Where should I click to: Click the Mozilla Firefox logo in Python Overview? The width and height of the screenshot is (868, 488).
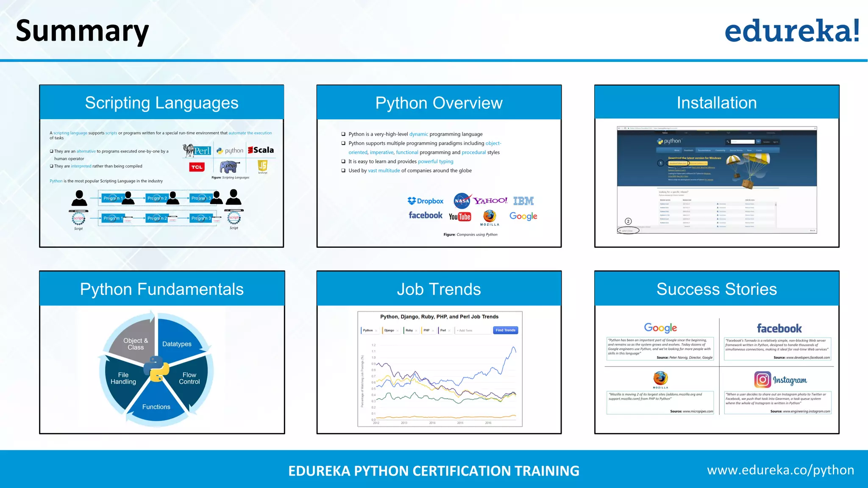click(490, 218)
